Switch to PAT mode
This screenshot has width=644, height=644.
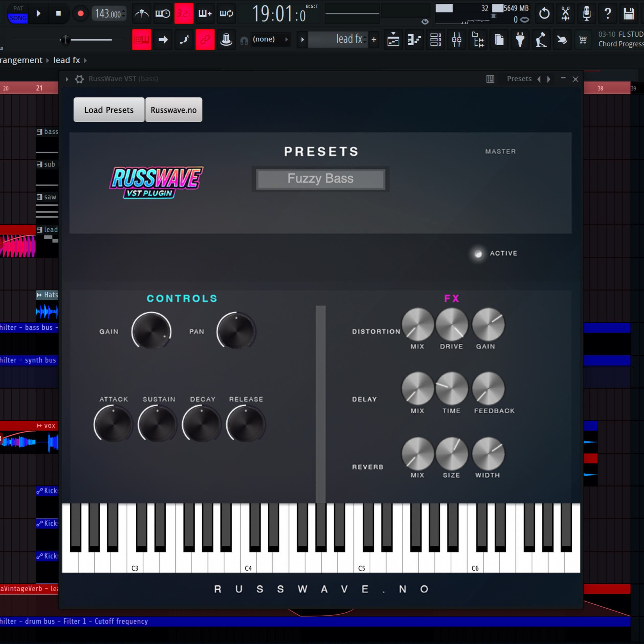[x=18, y=8]
